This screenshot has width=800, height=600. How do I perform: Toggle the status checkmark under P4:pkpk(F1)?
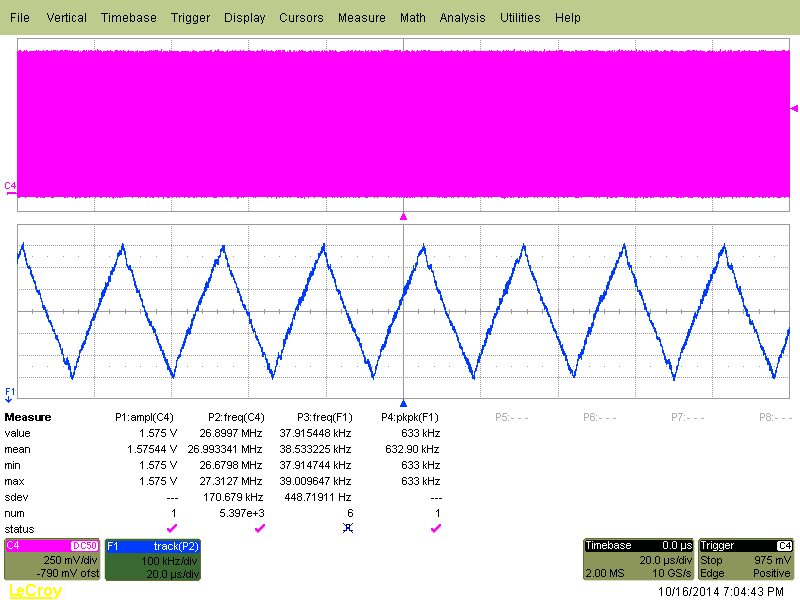[x=434, y=528]
